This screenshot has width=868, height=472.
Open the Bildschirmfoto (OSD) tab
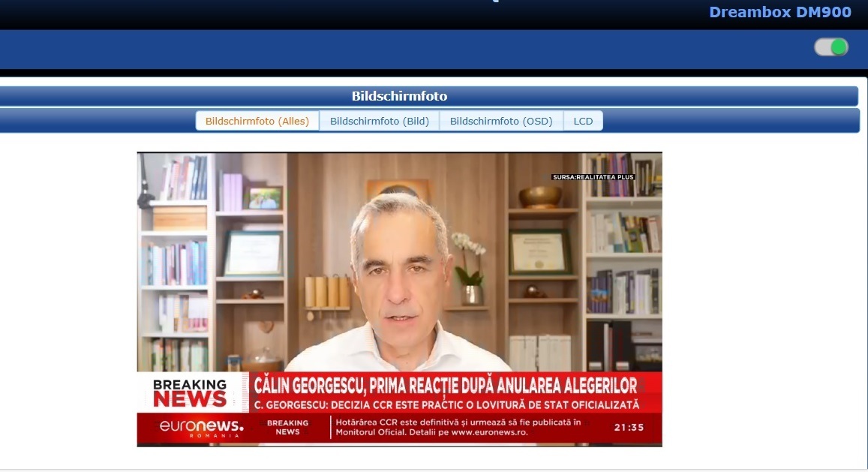pyautogui.click(x=501, y=121)
